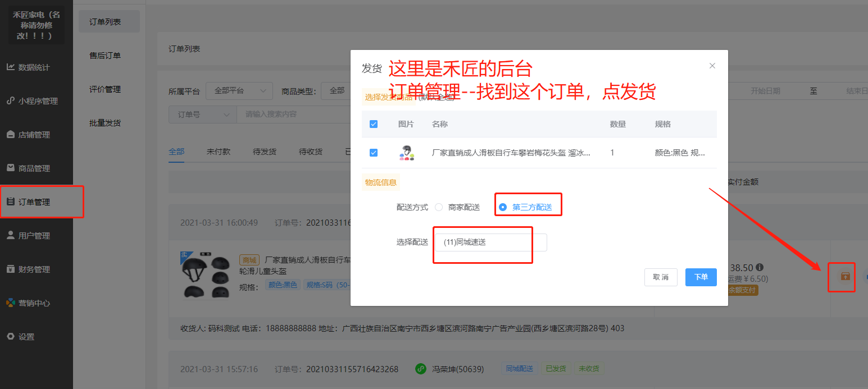Screen dimensions: 868x389
Task: Click the 开始日期 date field
Action: (765, 91)
